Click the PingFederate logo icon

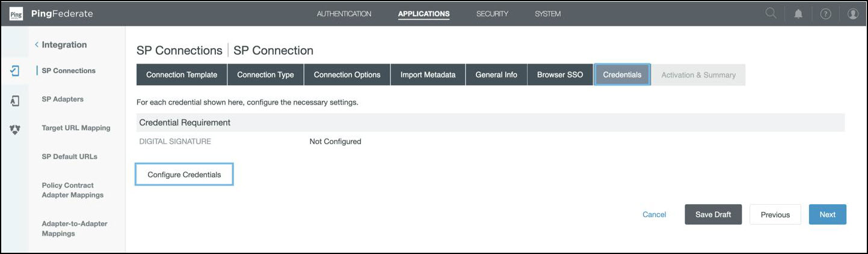pyautogui.click(x=16, y=14)
